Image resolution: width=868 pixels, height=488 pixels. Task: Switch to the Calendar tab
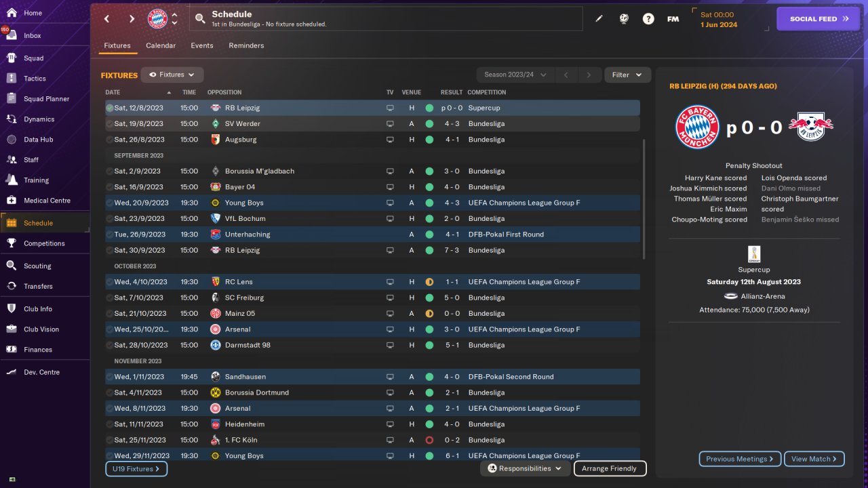click(161, 45)
